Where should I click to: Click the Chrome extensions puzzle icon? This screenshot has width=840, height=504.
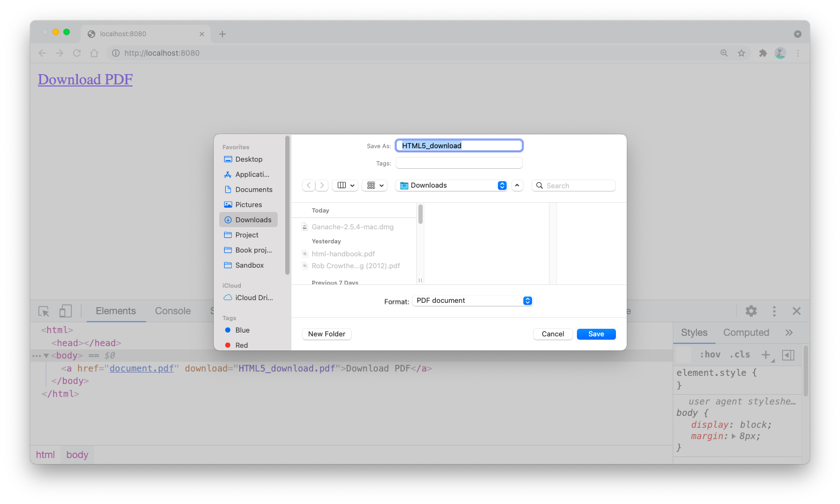[x=763, y=53]
